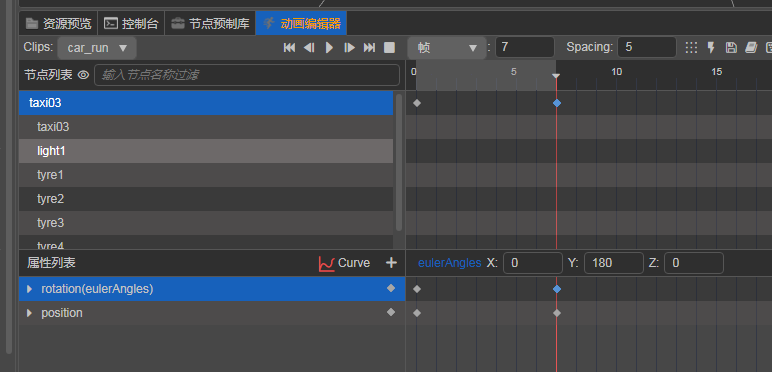Focus the node name filter field
The image size is (772, 372).
247,75
